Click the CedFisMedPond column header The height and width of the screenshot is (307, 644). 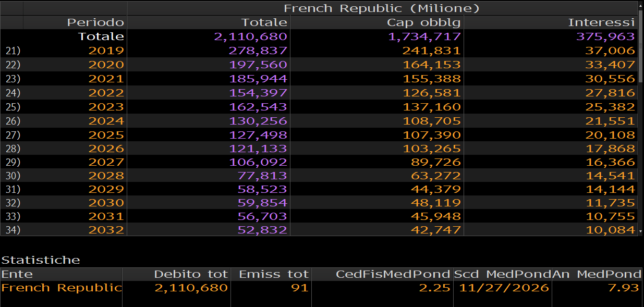(382, 274)
